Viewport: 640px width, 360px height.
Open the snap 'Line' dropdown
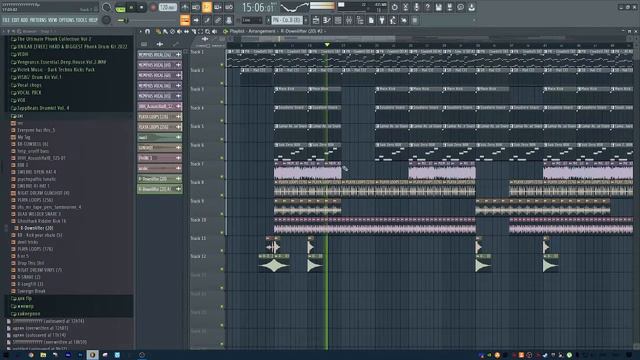coord(251,20)
